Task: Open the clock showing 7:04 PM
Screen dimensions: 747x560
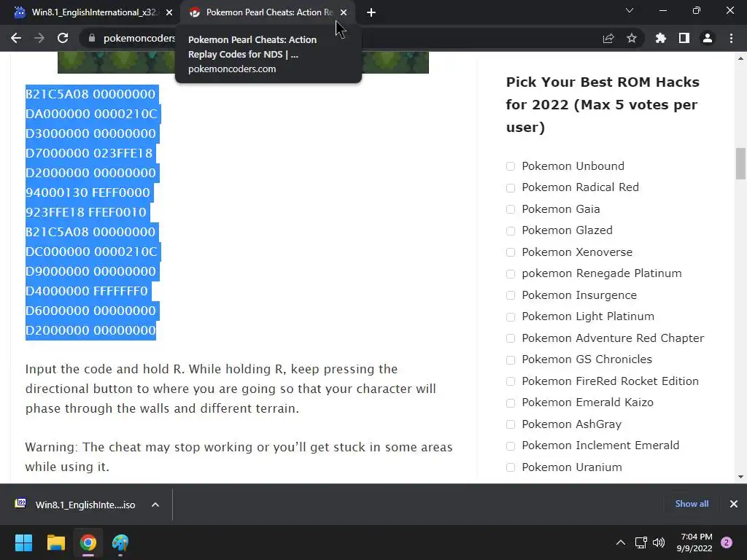Action: (x=694, y=542)
